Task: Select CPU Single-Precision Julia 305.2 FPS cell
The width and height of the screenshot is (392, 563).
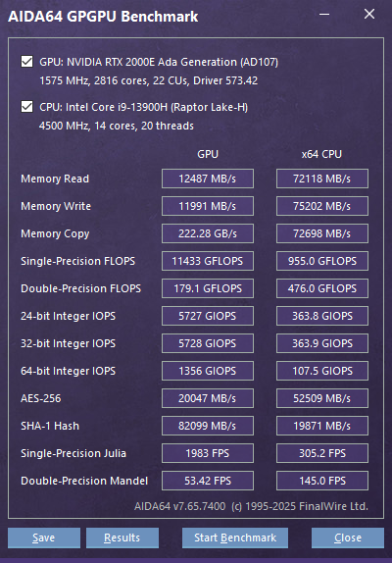Action: [x=322, y=453]
